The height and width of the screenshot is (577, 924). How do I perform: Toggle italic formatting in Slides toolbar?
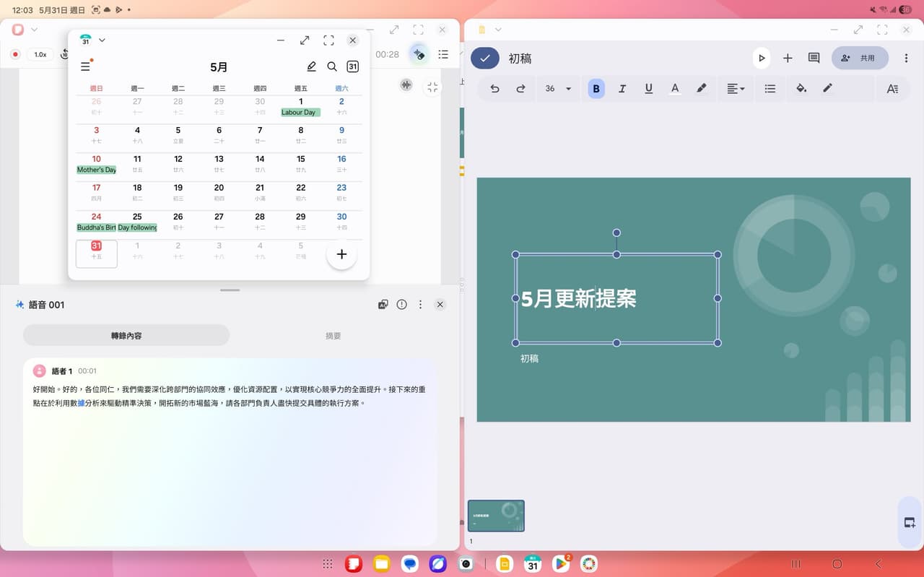[x=622, y=89]
